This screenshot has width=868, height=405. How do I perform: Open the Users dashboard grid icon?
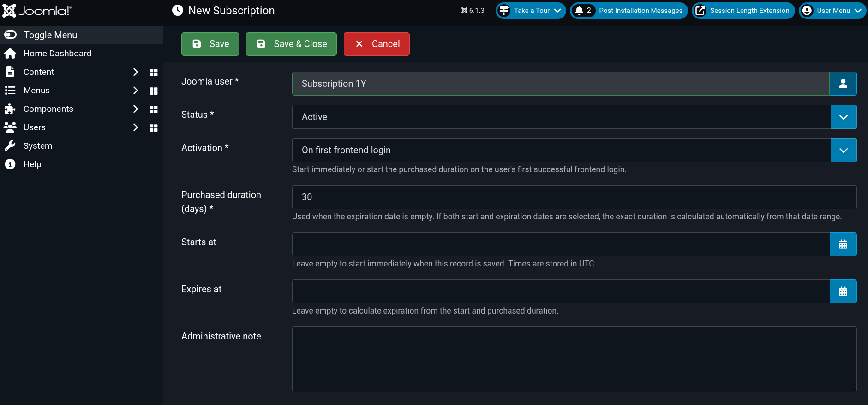154,128
